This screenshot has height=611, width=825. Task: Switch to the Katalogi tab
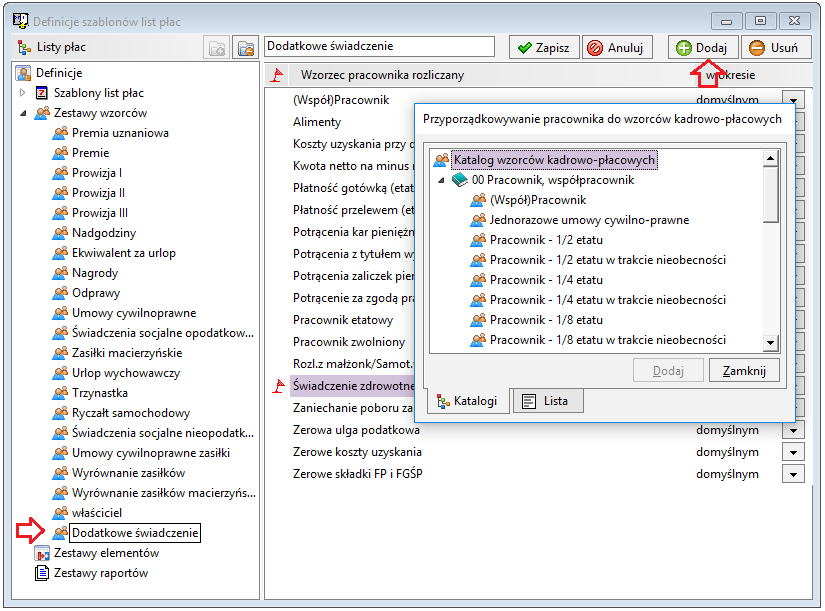click(467, 401)
